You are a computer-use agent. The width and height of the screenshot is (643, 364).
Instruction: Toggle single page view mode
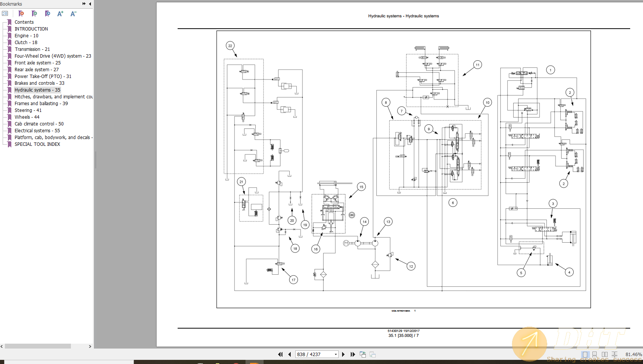click(585, 354)
